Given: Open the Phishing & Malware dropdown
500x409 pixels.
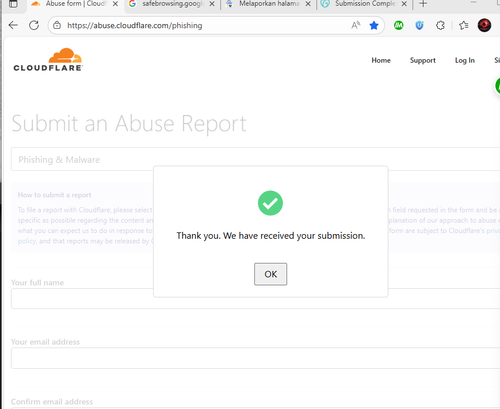Looking at the screenshot, I should (255, 159).
